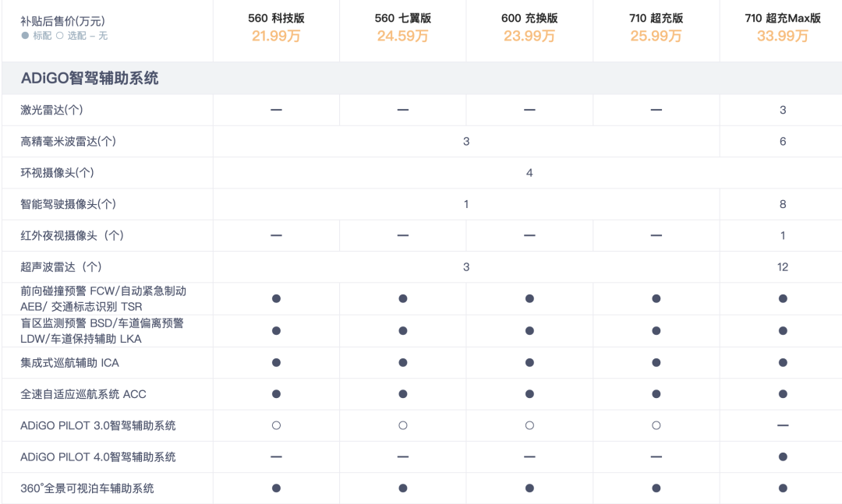Click the 标配 legend entry
The width and height of the screenshot is (842, 504).
37,35
